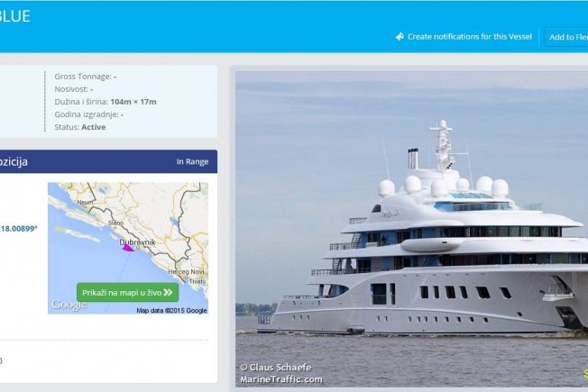Click the In Range status label

[192, 161]
